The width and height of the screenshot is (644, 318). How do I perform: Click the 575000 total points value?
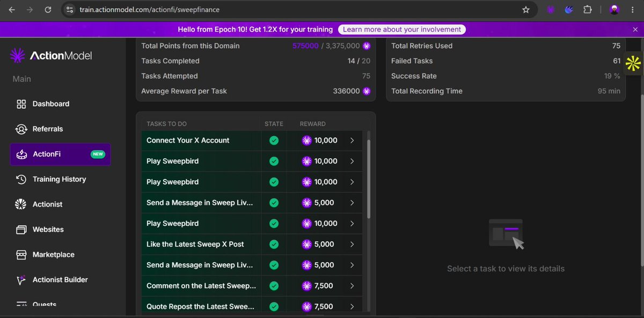coord(305,46)
